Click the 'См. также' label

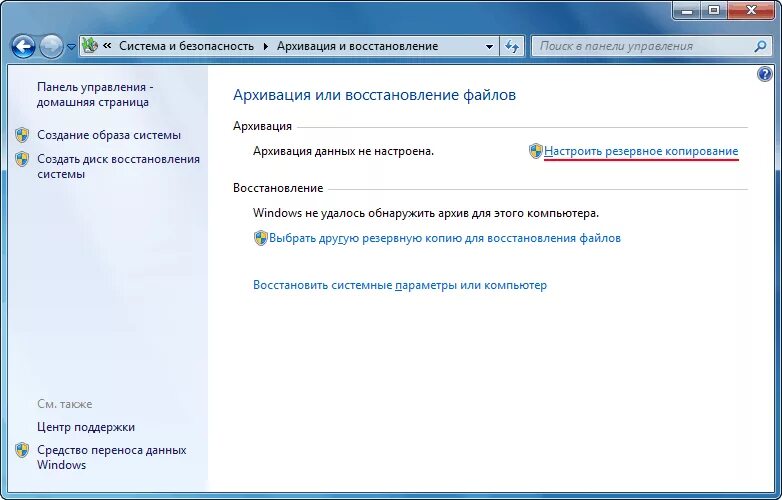pyautogui.click(x=65, y=404)
